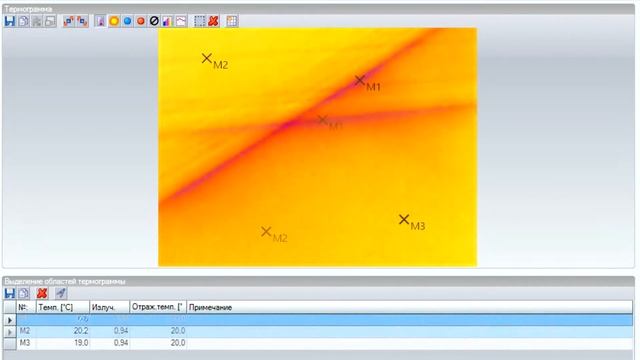Click the "Примечание" column header
The width and height of the screenshot is (640, 360).
[x=410, y=307]
